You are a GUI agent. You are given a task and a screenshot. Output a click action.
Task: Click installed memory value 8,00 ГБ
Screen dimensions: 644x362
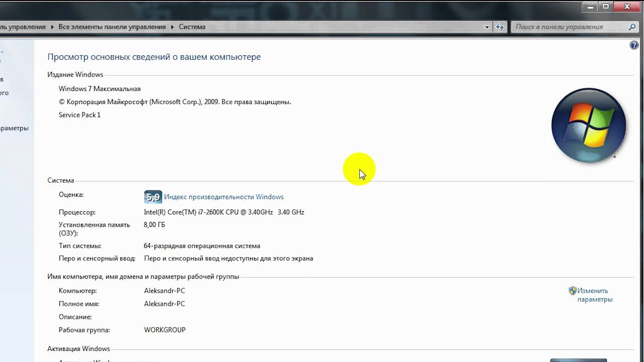pos(154,225)
